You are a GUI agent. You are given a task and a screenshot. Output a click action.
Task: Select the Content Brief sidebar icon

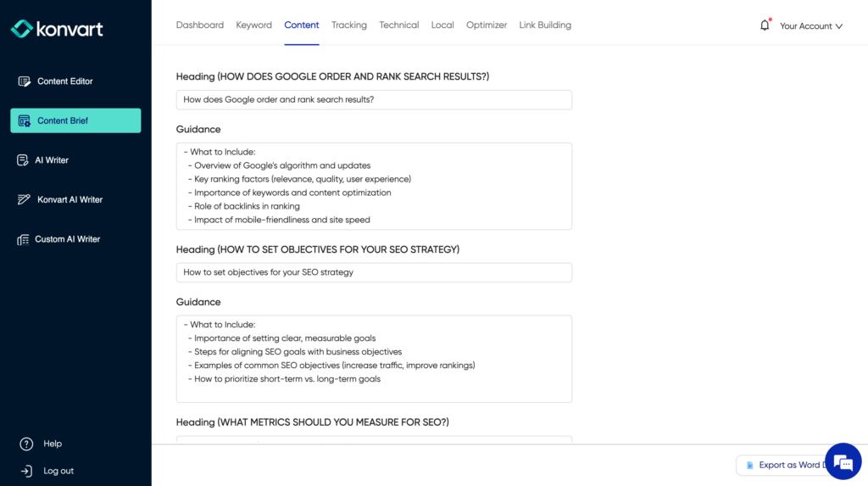tap(25, 121)
